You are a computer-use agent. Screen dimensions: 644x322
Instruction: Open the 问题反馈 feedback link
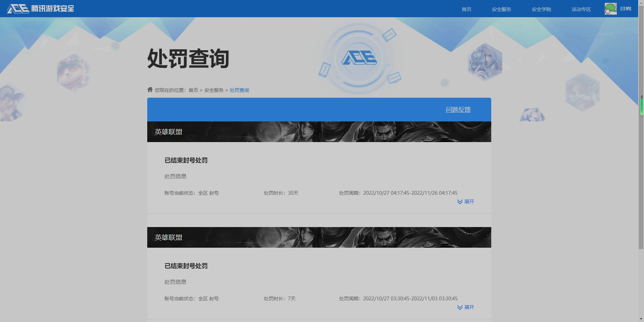pos(458,110)
